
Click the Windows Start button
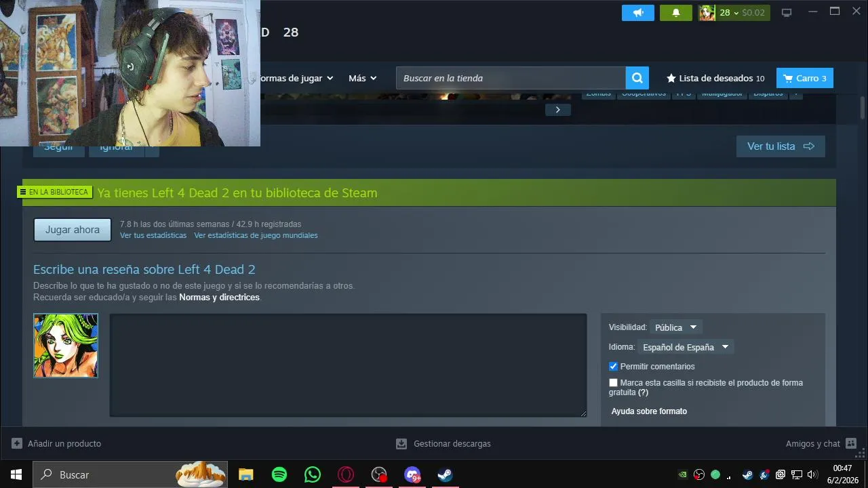click(16, 474)
